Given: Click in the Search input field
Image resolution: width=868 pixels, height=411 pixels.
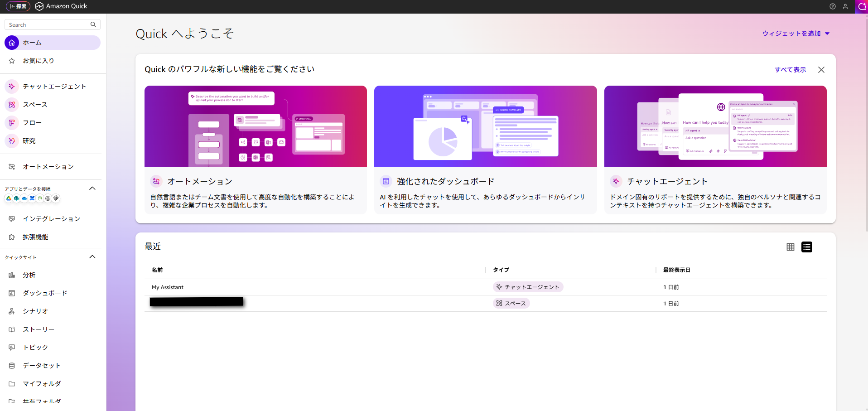Looking at the screenshot, I should [x=48, y=24].
